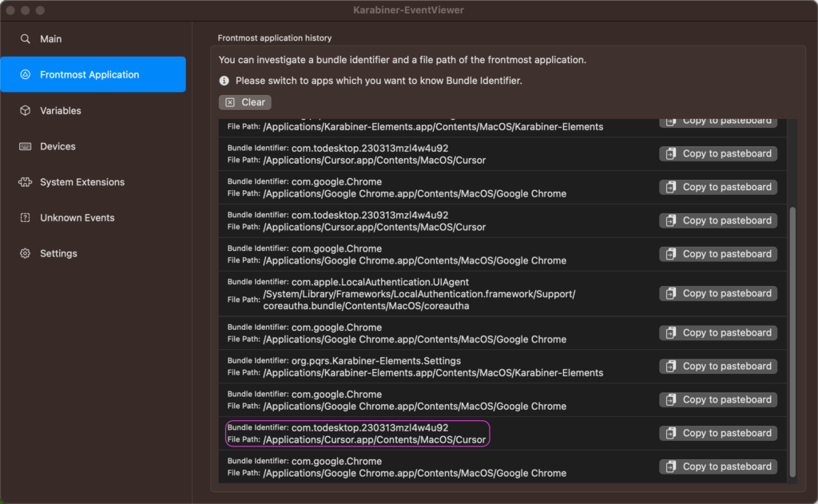The image size is (818, 504).
Task: Click the magnifier icon beside Main
Action: (x=25, y=39)
